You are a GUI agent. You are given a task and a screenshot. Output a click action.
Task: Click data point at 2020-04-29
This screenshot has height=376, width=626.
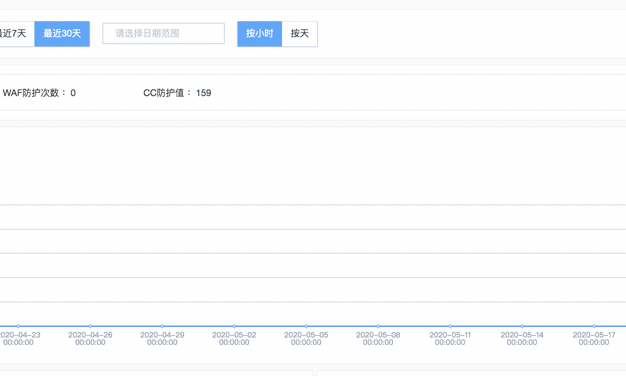tap(162, 326)
